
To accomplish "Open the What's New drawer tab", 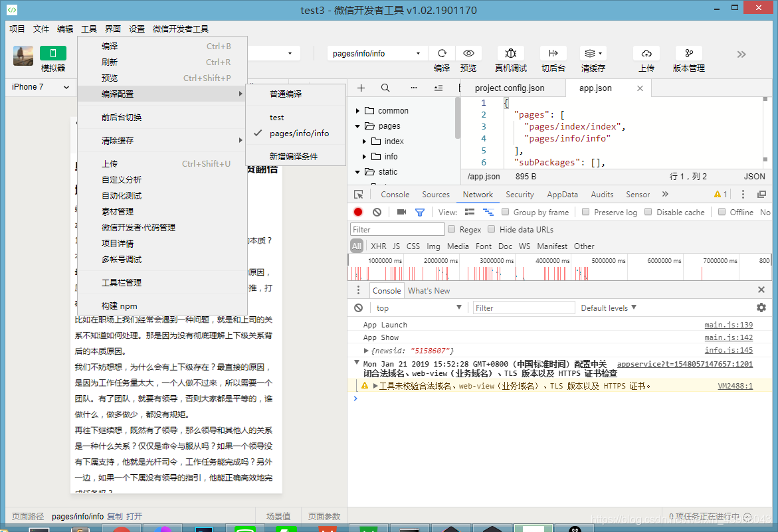I will point(429,290).
